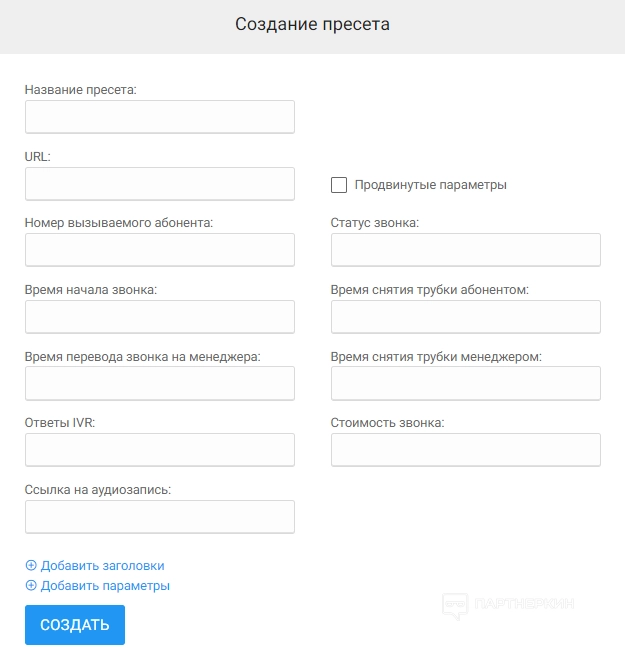Select the Стоимость звонка input field

[x=465, y=450]
